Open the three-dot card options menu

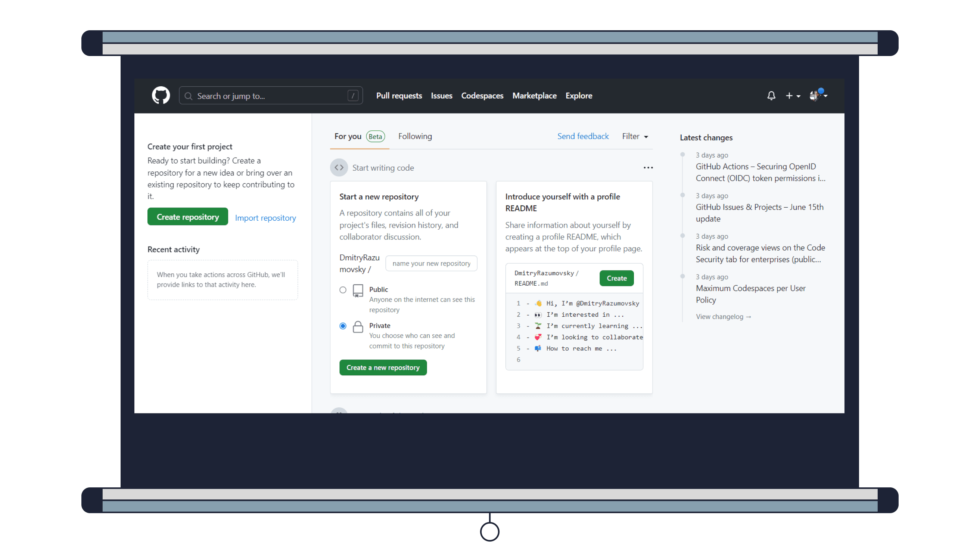[648, 168]
